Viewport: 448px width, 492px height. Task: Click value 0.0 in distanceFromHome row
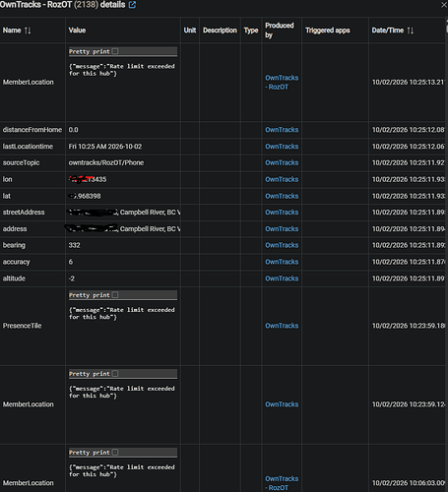[74, 130]
